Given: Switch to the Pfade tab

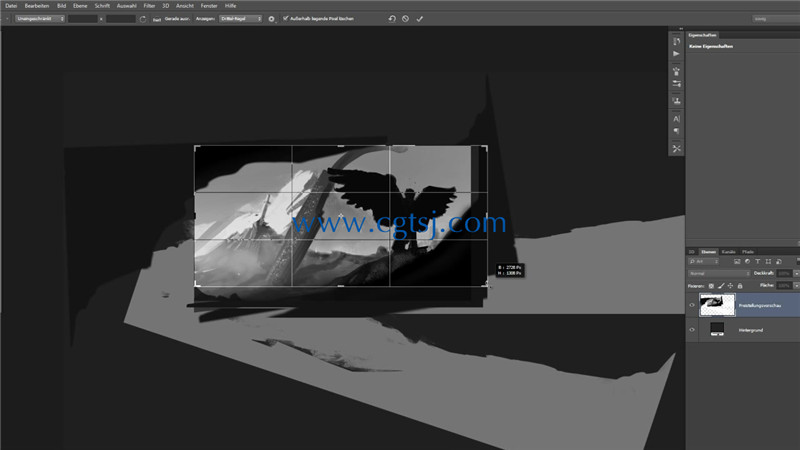Looking at the screenshot, I should point(748,252).
